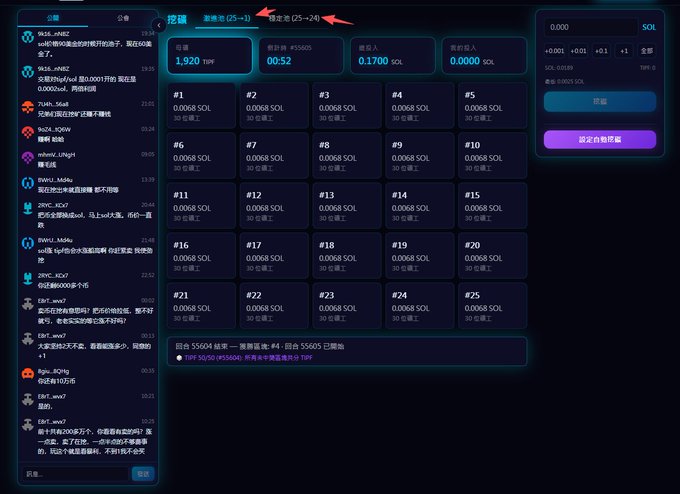Image resolution: width=680 pixels, height=494 pixels.
Task: Open 設定自動挖礦 auto-mining settings
Action: [600, 139]
